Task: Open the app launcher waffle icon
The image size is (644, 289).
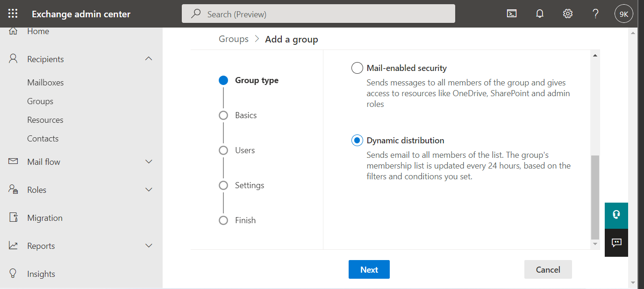Action: tap(13, 14)
